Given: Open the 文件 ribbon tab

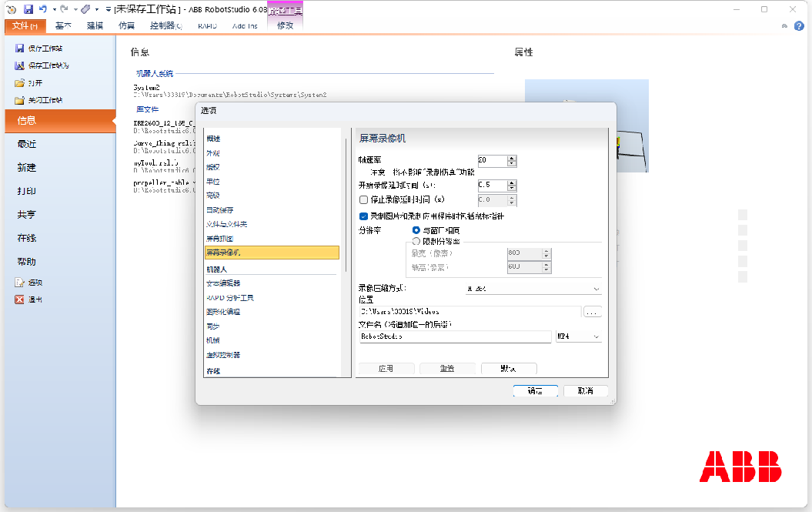Looking at the screenshot, I should pyautogui.click(x=25, y=26).
